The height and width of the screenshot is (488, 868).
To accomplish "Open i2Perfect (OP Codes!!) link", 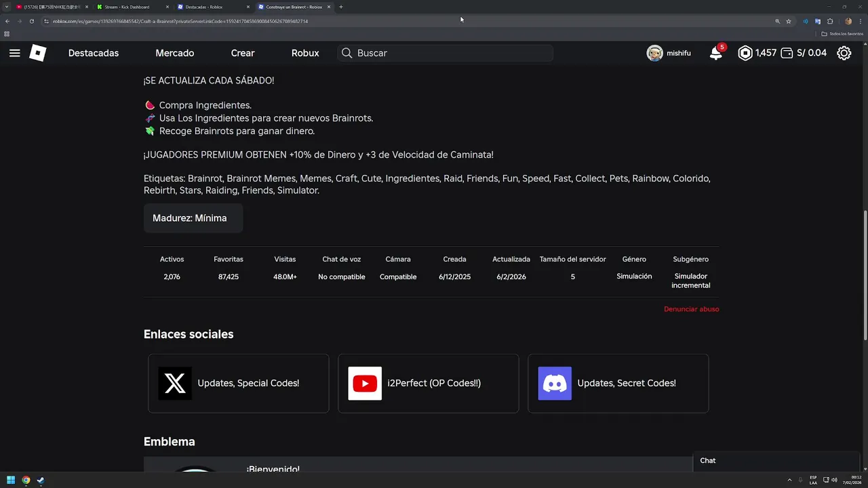I will pos(434,384).
